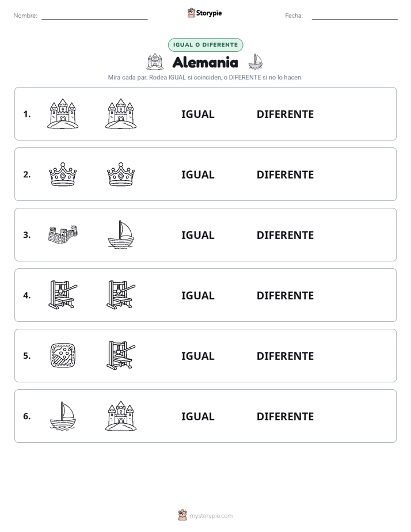
Task: Select IGUAL for row 4
Action: click(197, 295)
